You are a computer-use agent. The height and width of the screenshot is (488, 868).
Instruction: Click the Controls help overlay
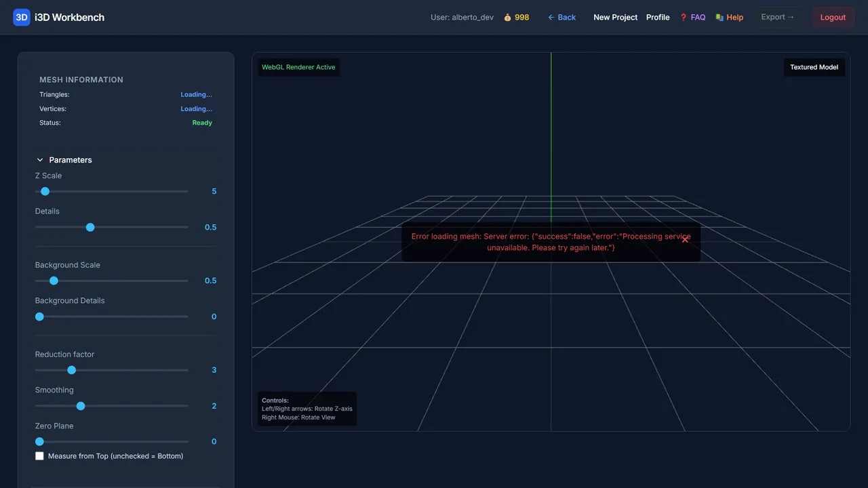coord(307,409)
